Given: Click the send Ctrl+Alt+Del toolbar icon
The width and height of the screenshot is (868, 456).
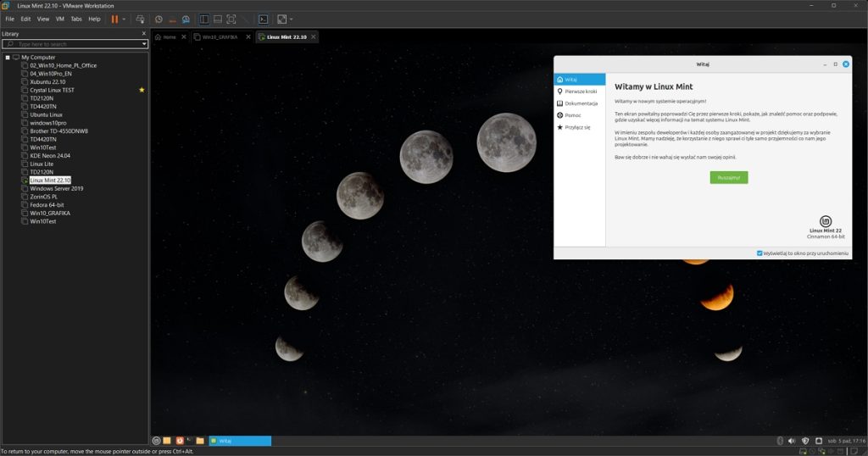Looking at the screenshot, I should pos(140,19).
